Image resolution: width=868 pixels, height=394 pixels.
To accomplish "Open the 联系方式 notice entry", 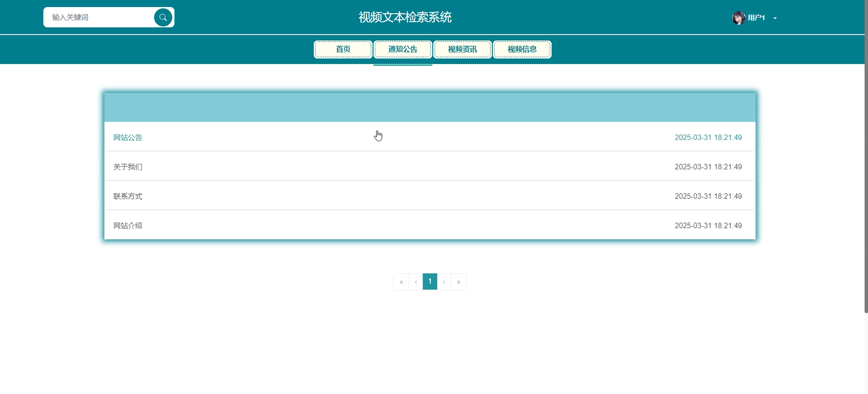I will 128,196.
